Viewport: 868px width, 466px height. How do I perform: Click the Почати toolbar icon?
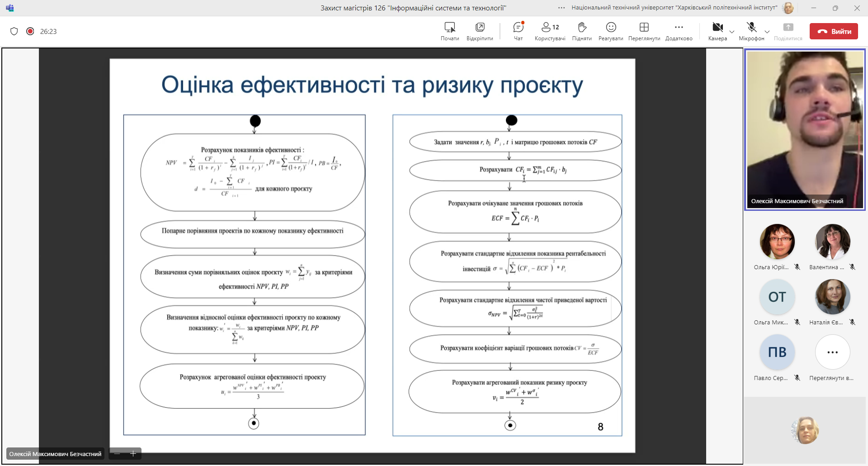449,31
